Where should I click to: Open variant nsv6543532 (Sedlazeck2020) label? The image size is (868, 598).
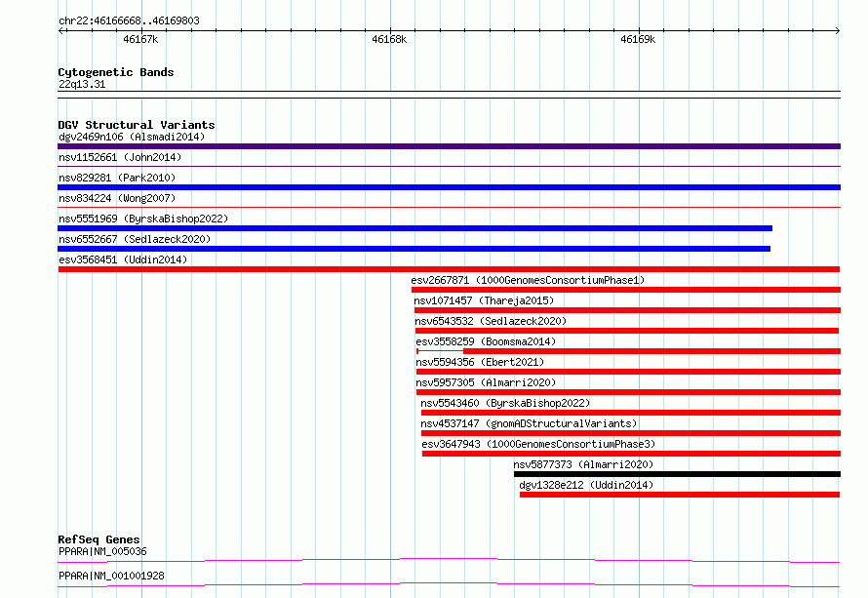tap(491, 321)
